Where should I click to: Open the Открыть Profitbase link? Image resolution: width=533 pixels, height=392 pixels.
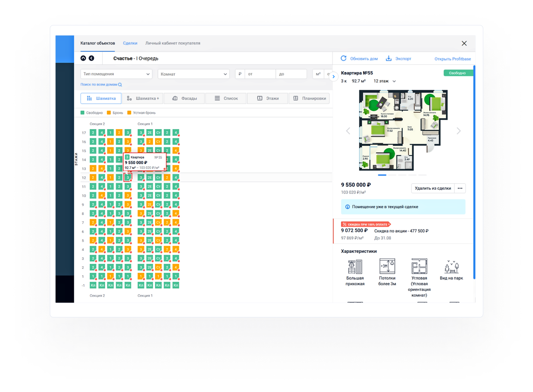coord(452,59)
